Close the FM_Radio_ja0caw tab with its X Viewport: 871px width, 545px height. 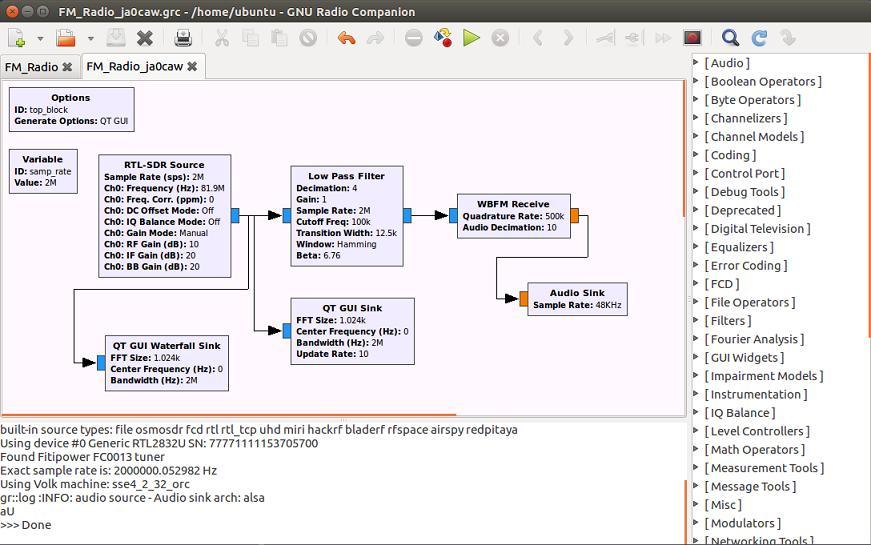(192, 67)
